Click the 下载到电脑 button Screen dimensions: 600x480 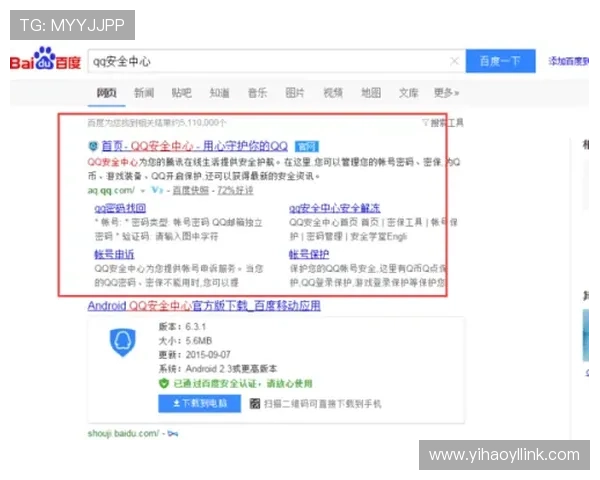point(199,403)
